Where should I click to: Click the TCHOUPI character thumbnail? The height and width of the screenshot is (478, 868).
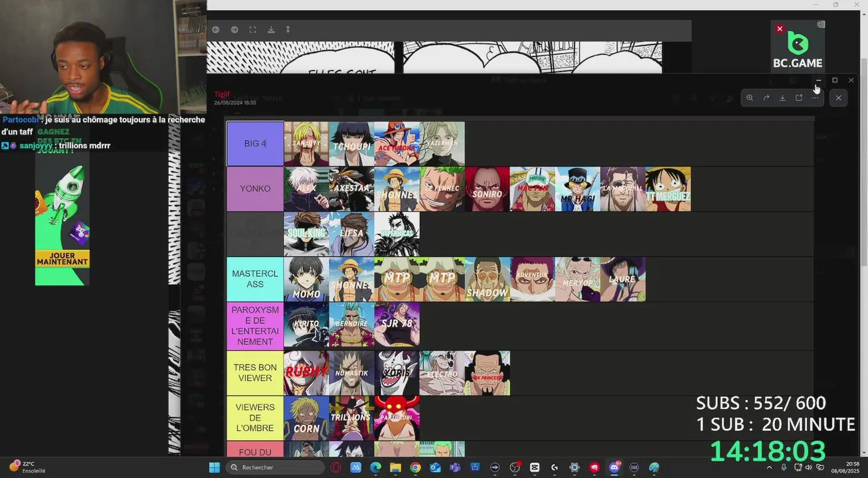[x=351, y=143]
